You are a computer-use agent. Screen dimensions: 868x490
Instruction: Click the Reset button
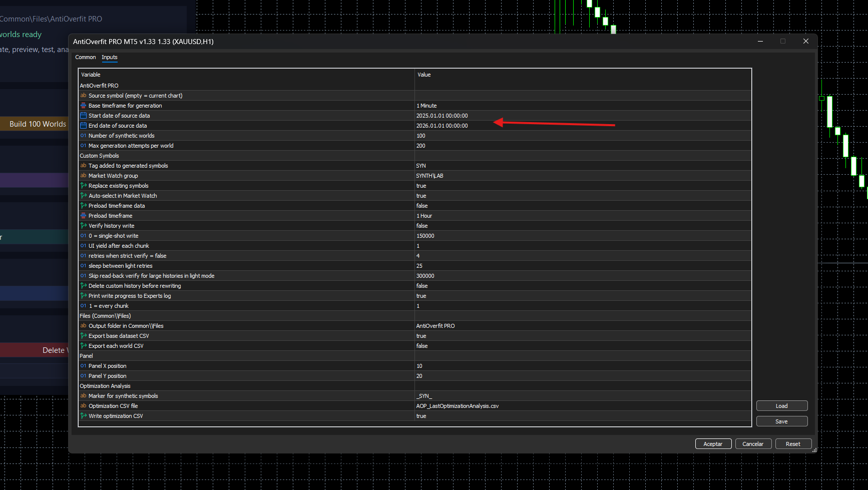coord(793,444)
